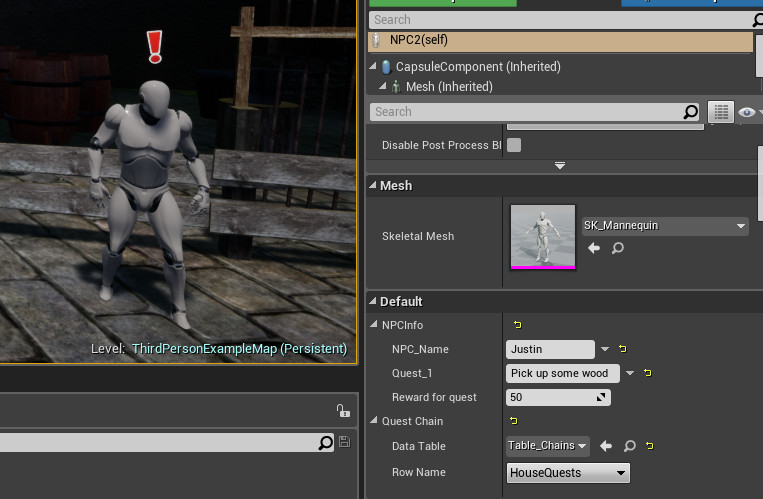Image resolution: width=763 pixels, height=499 pixels.
Task: Open the HouseQuests Row Name dropdown
Action: coord(568,473)
